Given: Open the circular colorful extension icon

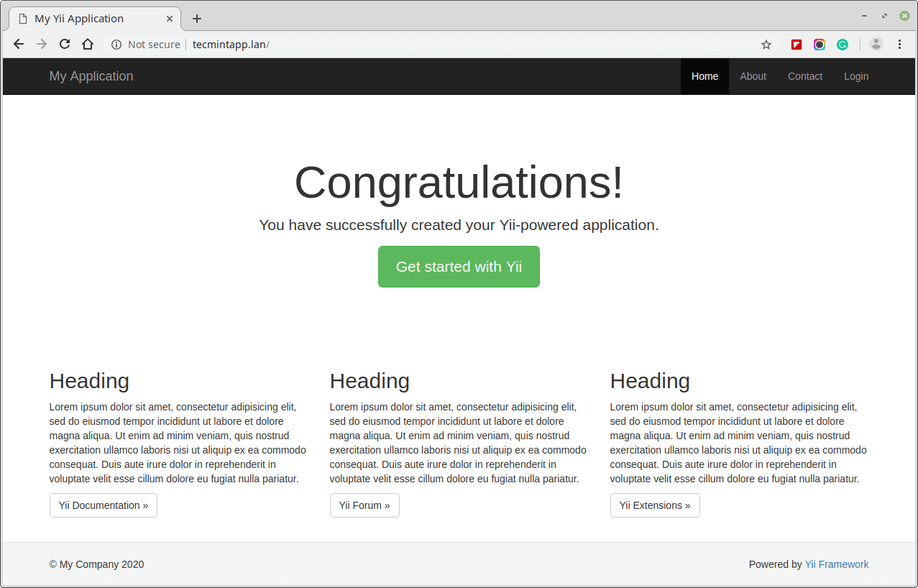Looking at the screenshot, I should pos(820,45).
